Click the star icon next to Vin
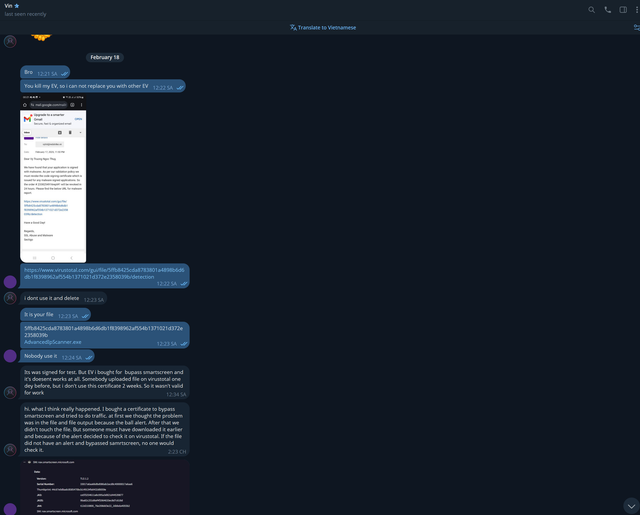Viewport: 640px width, 515px height. 17,6
